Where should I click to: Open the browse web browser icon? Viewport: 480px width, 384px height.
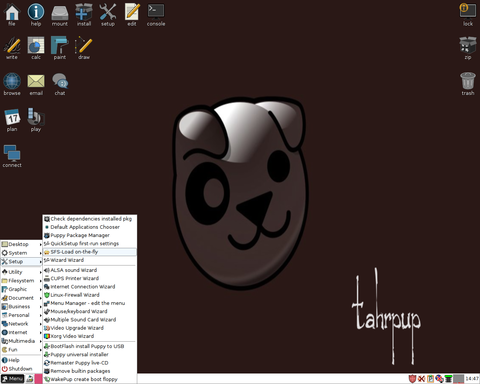point(12,84)
